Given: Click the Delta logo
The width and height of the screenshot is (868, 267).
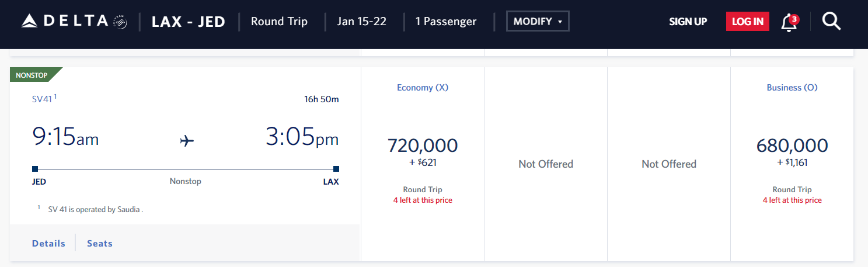Looking at the screenshot, I should (x=74, y=22).
